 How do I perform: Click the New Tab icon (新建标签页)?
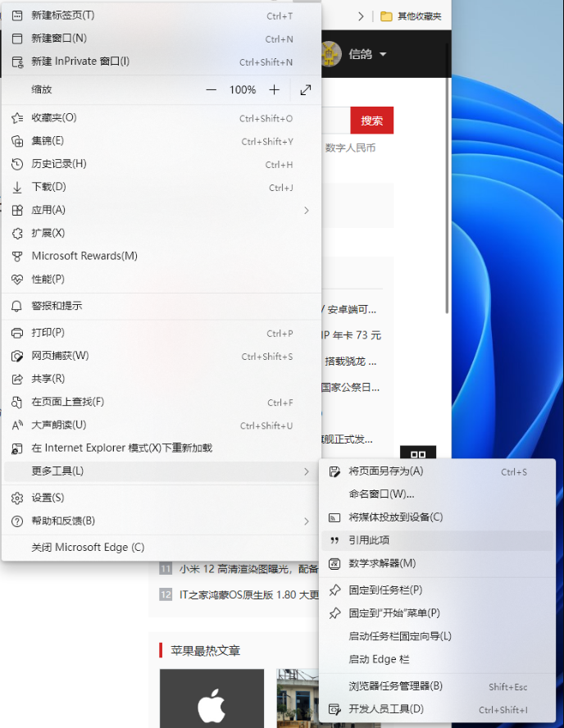(17, 16)
